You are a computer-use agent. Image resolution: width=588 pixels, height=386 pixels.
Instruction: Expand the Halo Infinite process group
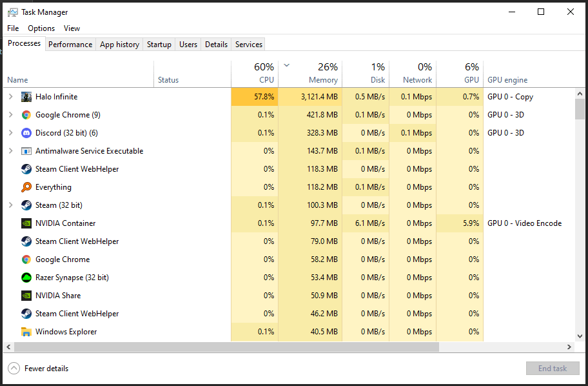point(10,97)
